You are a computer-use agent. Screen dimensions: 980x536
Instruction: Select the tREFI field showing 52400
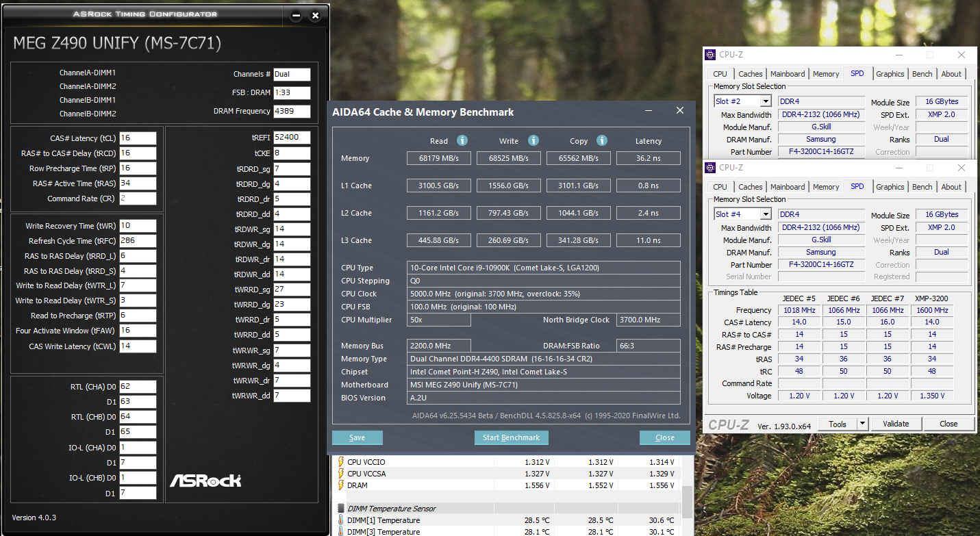[292, 138]
